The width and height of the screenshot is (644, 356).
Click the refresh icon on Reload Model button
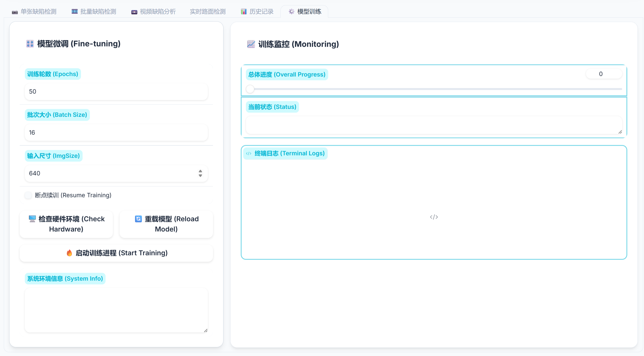(138, 219)
